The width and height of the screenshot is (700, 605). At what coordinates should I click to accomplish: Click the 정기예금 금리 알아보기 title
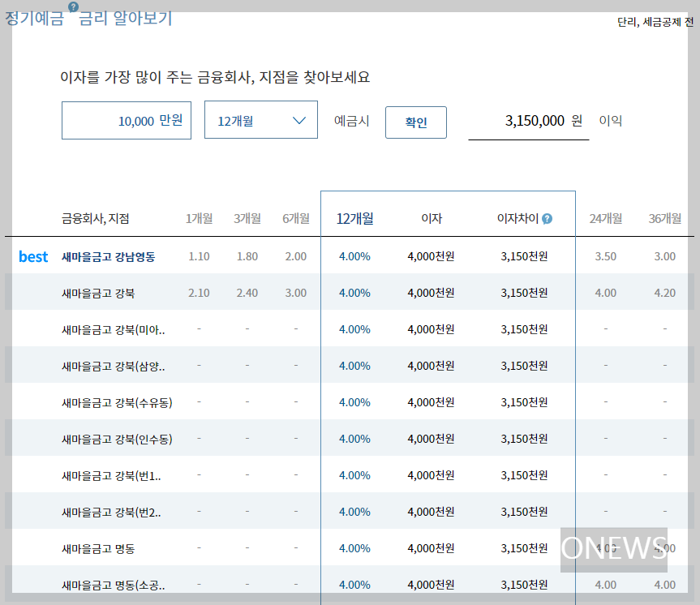pyautogui.click(x=88, y=19)
